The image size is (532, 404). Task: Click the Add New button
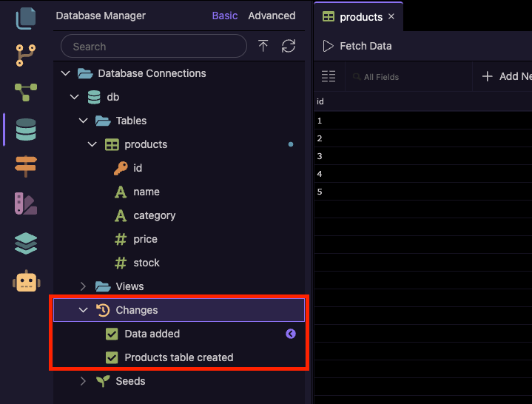coord(508,76)
